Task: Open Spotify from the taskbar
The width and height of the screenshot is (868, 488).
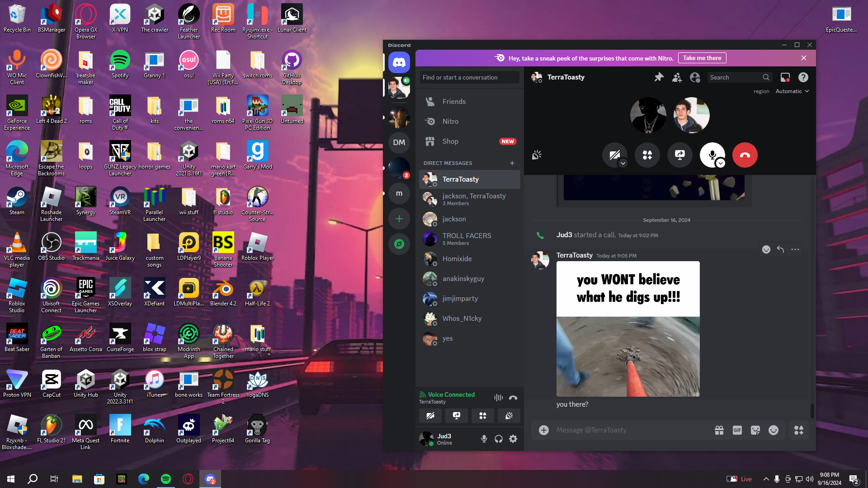Action: click(x=166, y=479)
